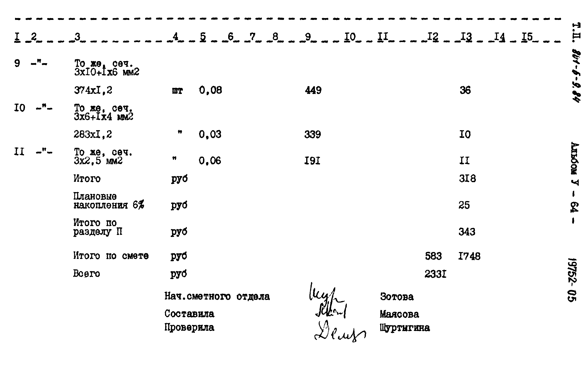Click the subtotal 'Итого' row value '318'

467,180
